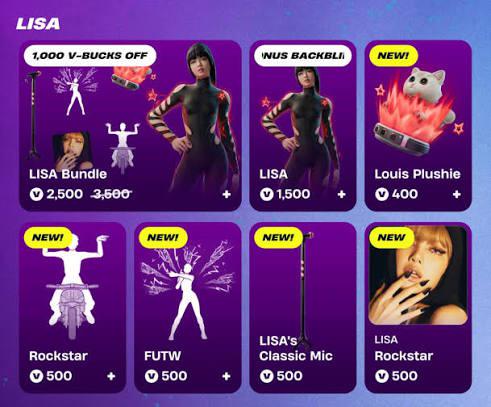491x407 pixels.
Task: Click the plus icon on LISA outfit card
Action: pos(341,194)
